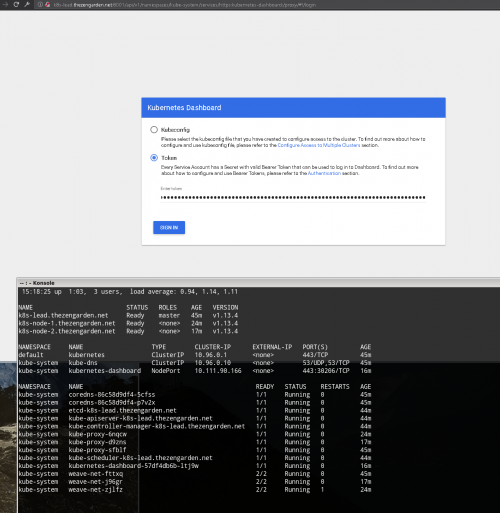Click port text 443:30206/TCP
Screen dimensions: 500x513
326,371
